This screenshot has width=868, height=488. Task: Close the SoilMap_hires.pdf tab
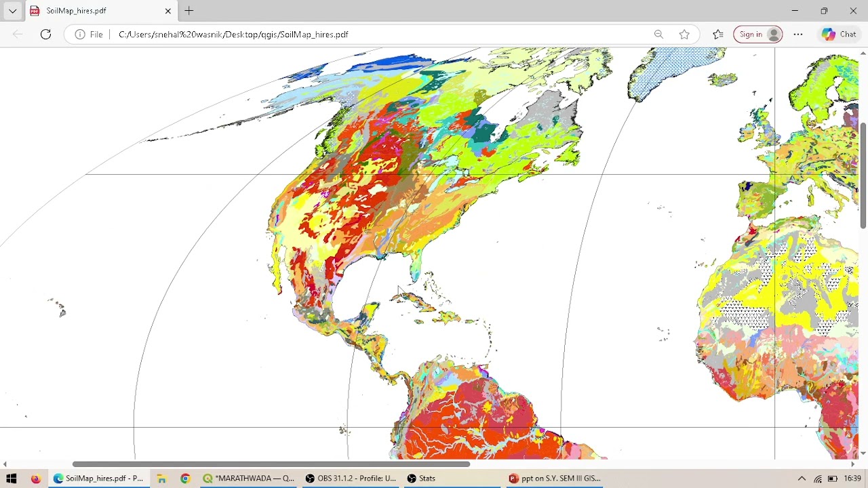click(168, 11)
